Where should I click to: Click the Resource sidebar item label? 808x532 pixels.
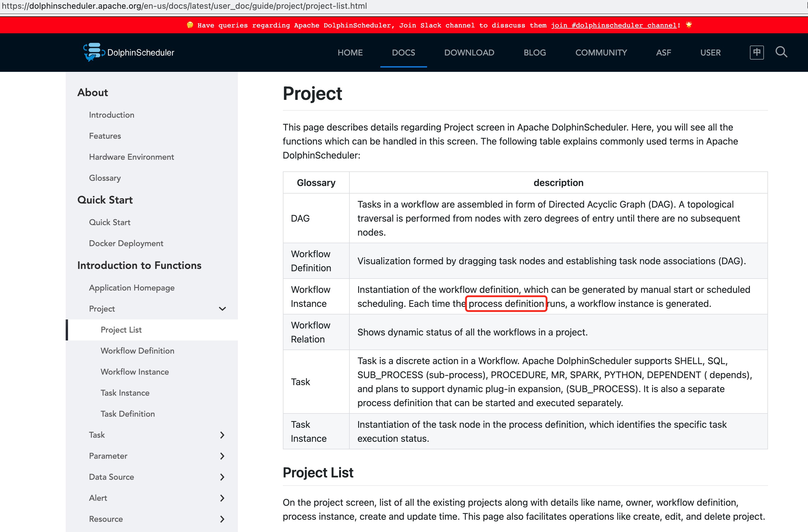pos(106,519)
